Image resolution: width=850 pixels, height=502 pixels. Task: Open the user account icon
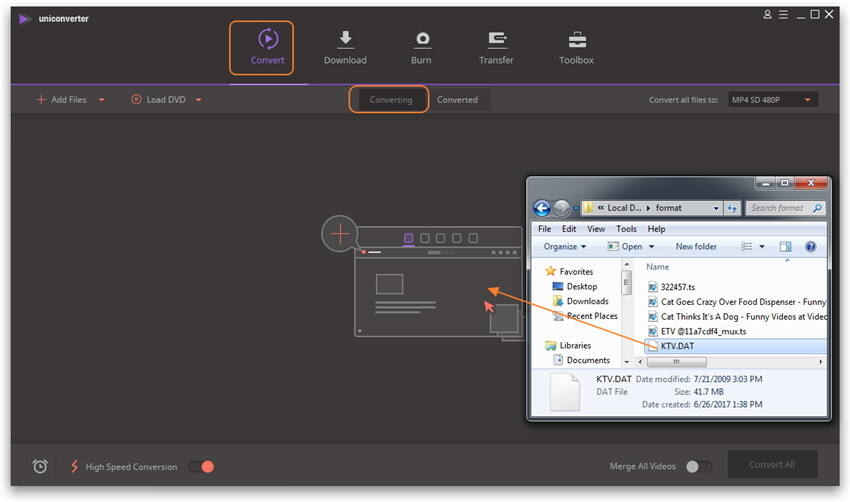tap(768, 15)
